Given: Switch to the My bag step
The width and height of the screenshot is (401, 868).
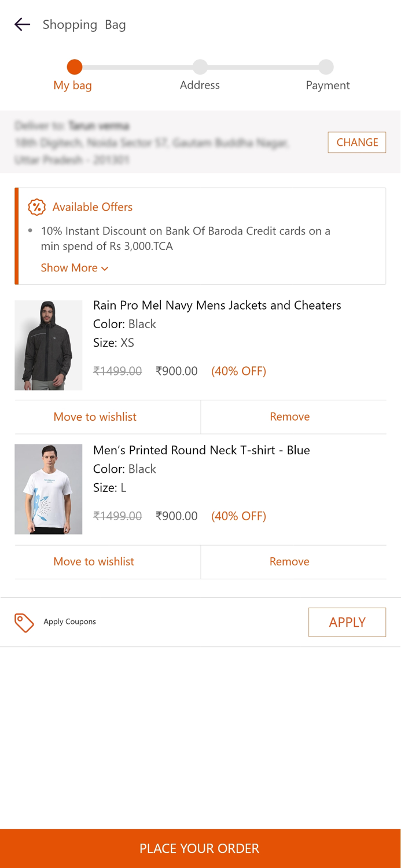Looking at the screenshot, I should click(72, 85).
